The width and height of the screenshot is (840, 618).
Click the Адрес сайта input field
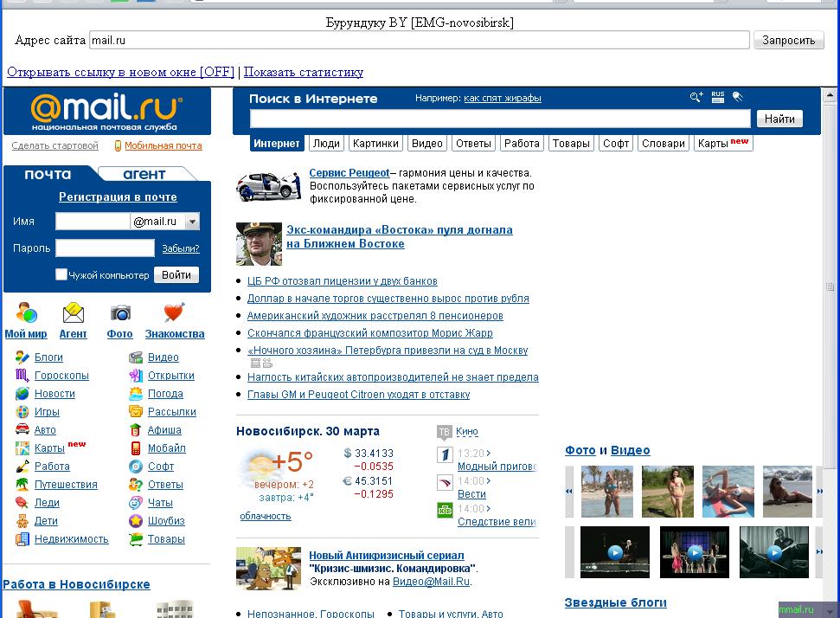420,40
